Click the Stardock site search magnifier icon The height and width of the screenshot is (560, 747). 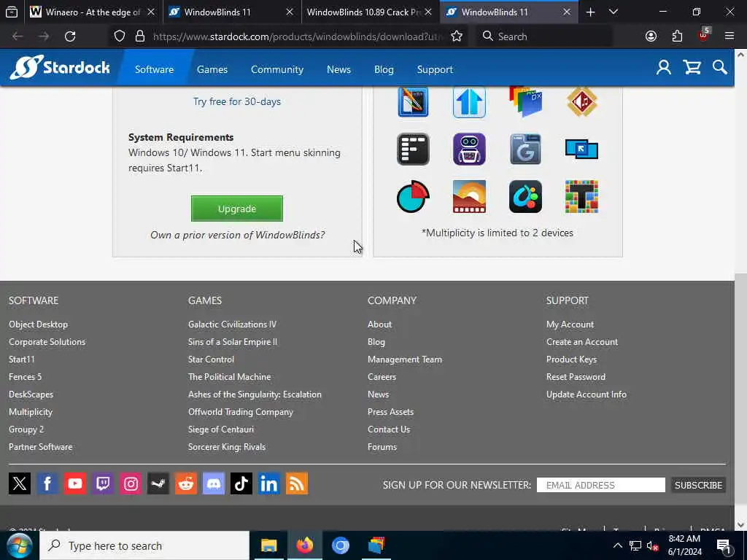[x=720, y=68]
